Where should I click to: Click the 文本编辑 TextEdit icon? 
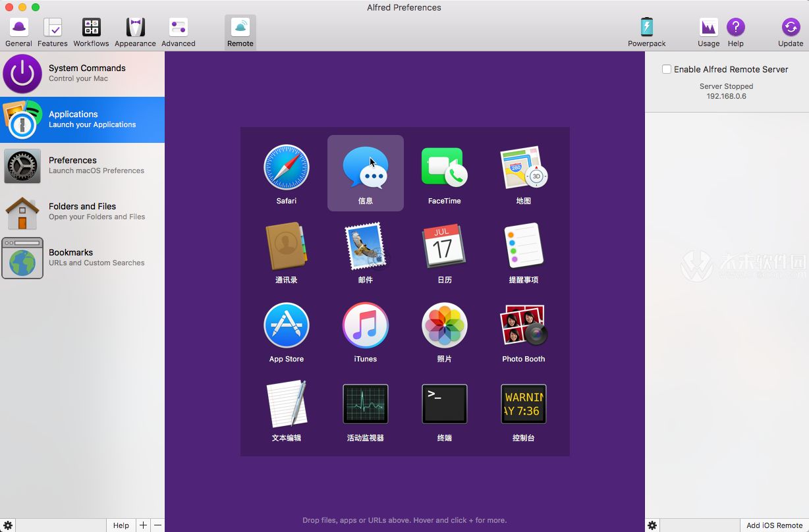point(287,404)
